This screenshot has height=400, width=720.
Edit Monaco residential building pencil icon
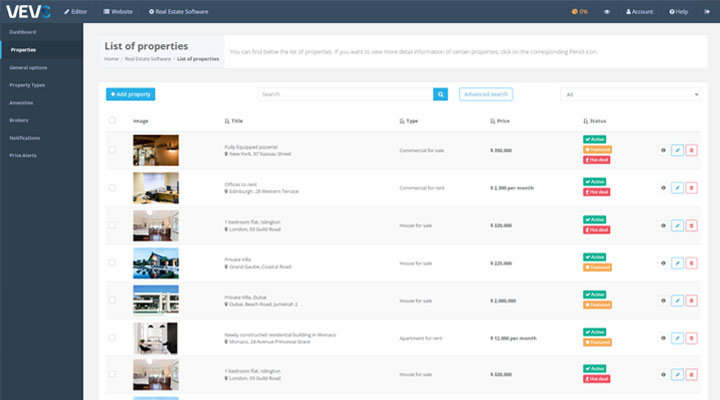[677, 338]
